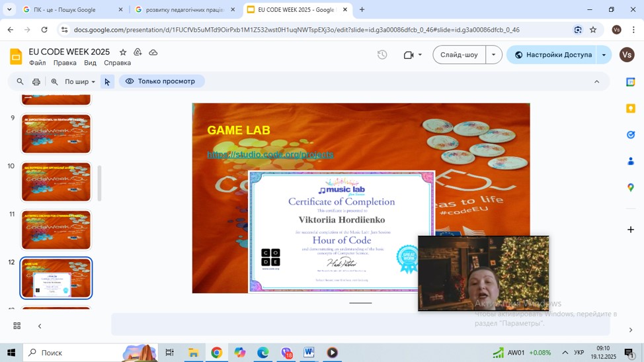644x362 pixels.
Task: Open the 'Справка' menu
Action: coord(117,63)
